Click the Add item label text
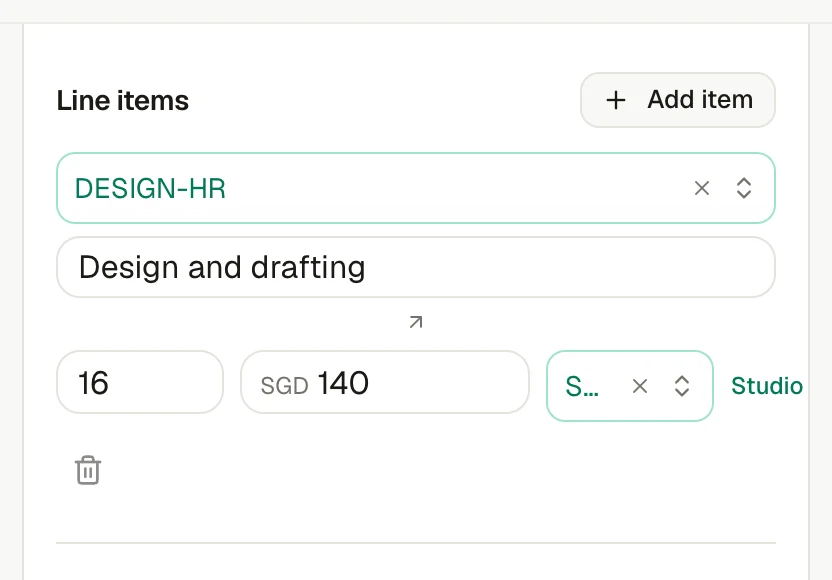 [x=700, y=100]
